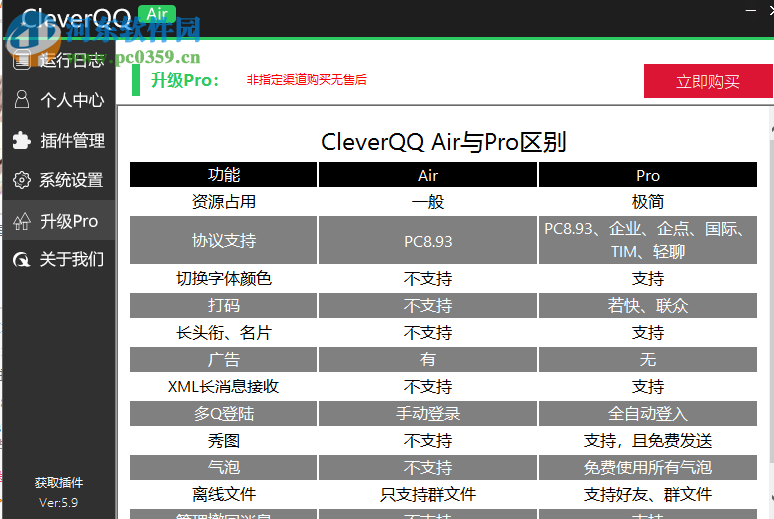Click the 免费使用所有气泡 cell
Image resolution: width=774 pixels, height=519 pixels.
648,467
